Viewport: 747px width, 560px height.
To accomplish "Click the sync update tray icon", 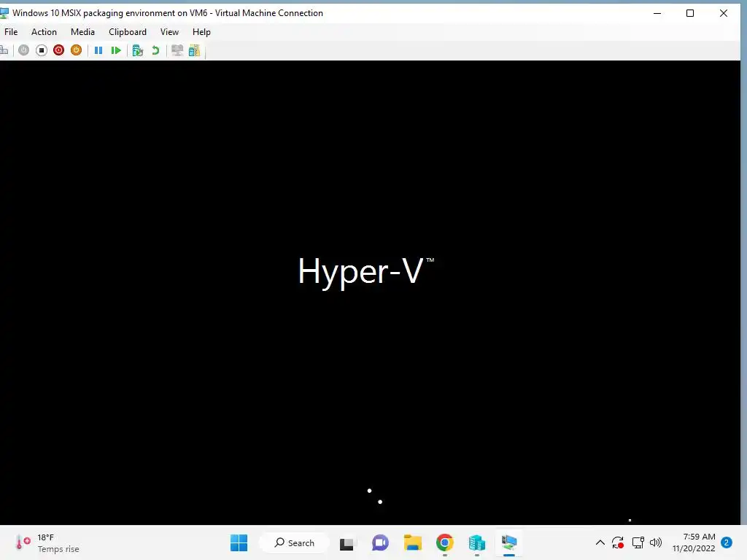I will tap(618, 542).
